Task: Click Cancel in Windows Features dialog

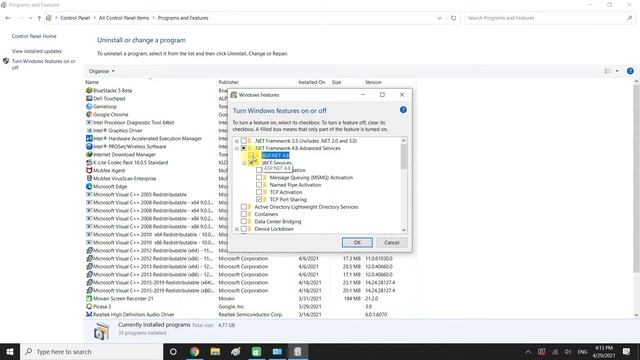Action: pyautogui.click(x=391, y=242)
